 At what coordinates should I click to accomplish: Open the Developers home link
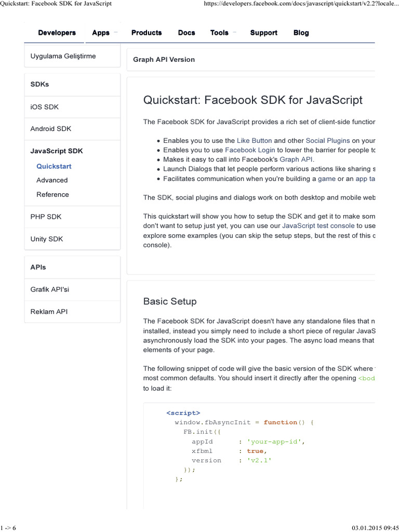(57, 33)
